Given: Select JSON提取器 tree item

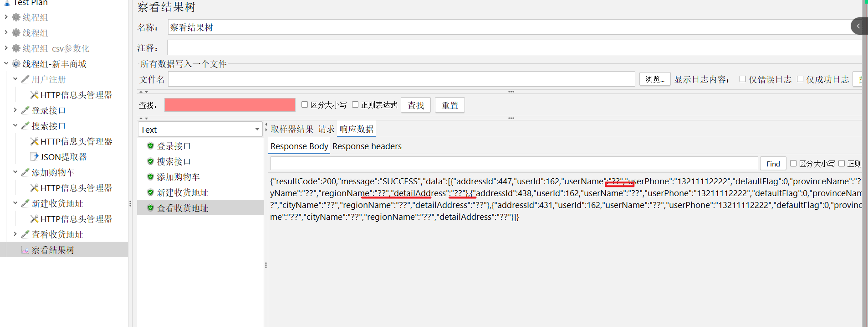Looking at the screenshot, I should tap(64, 157).
